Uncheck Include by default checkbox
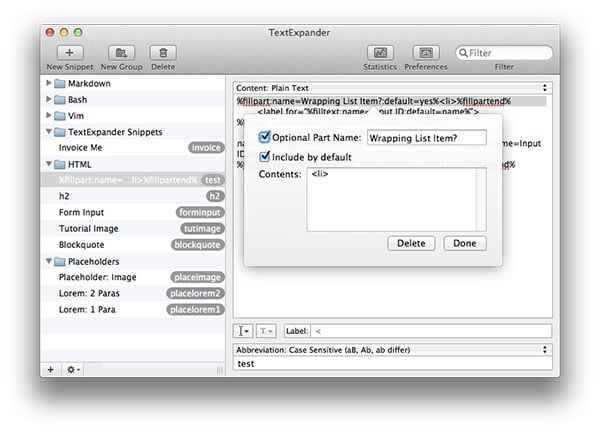 265,156
